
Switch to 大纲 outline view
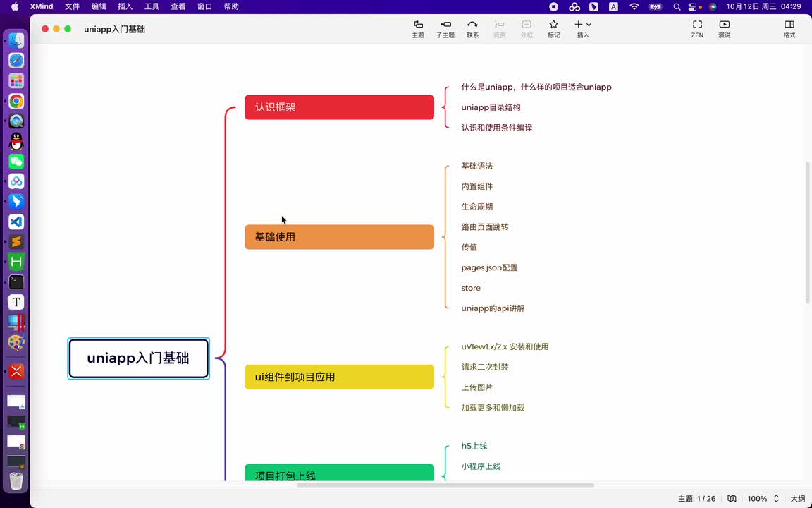click(x=797, y=499)
